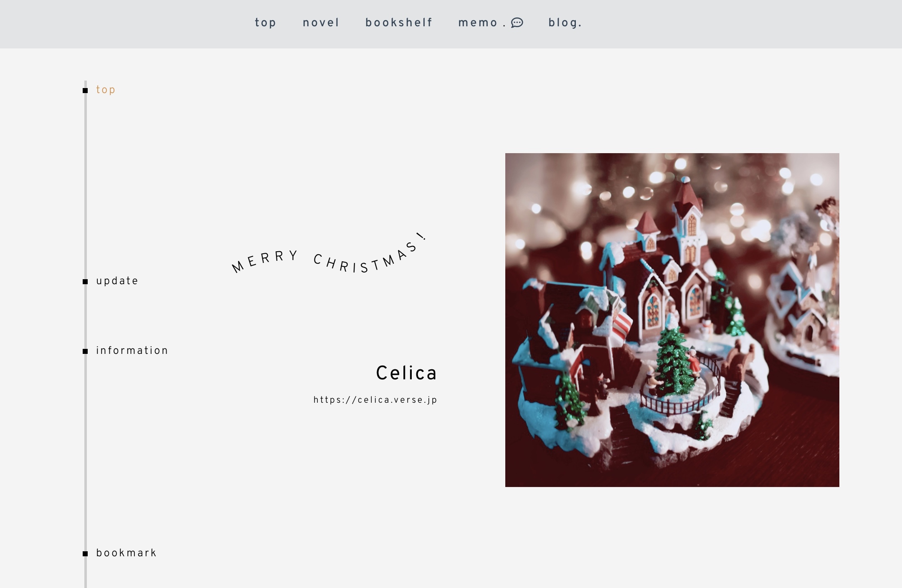Click the square marker beside information
The height and width of the screenshot is (588, 902).
(85, 351)
